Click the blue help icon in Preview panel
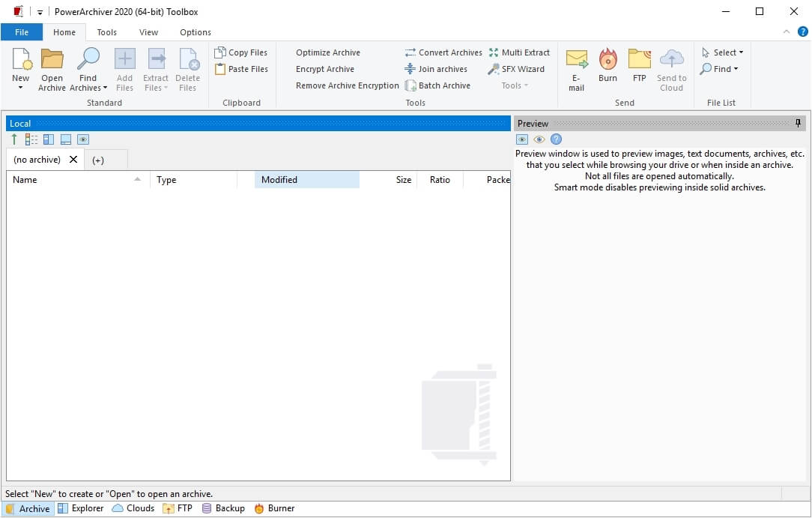 point(556,139)
